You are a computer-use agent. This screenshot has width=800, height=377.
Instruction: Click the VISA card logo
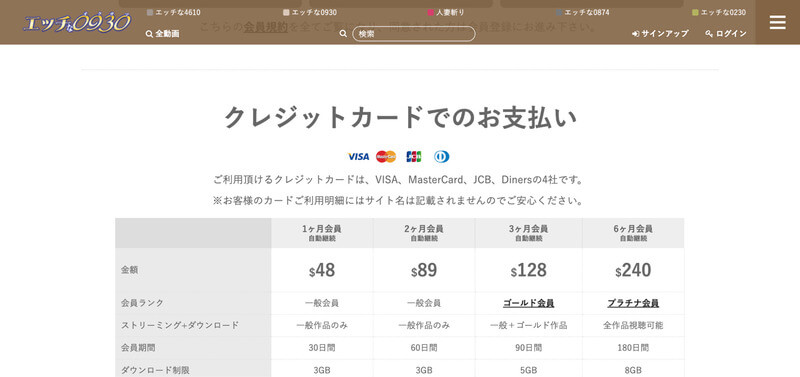coord(358,157)
